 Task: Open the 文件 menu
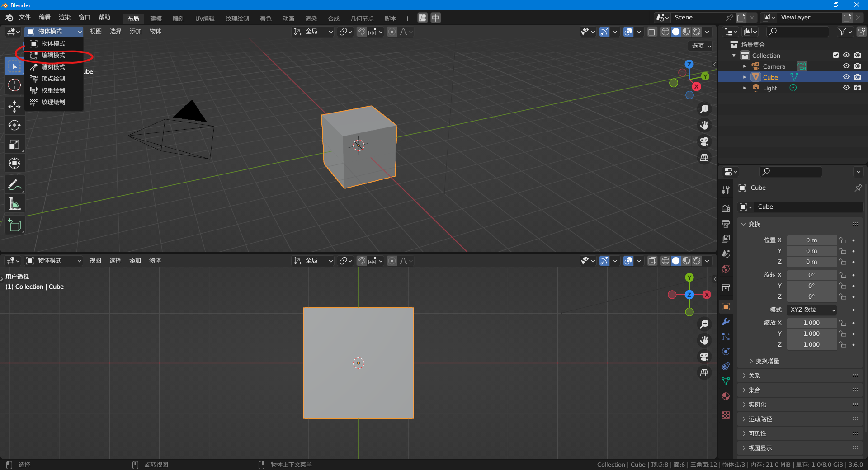coord(25,18)
